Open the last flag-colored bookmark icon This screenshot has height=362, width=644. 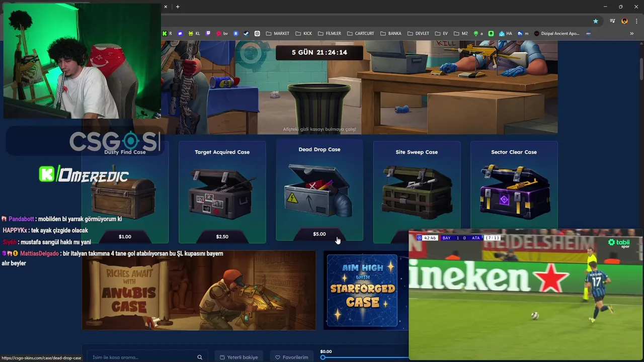[x=588, y=34]
